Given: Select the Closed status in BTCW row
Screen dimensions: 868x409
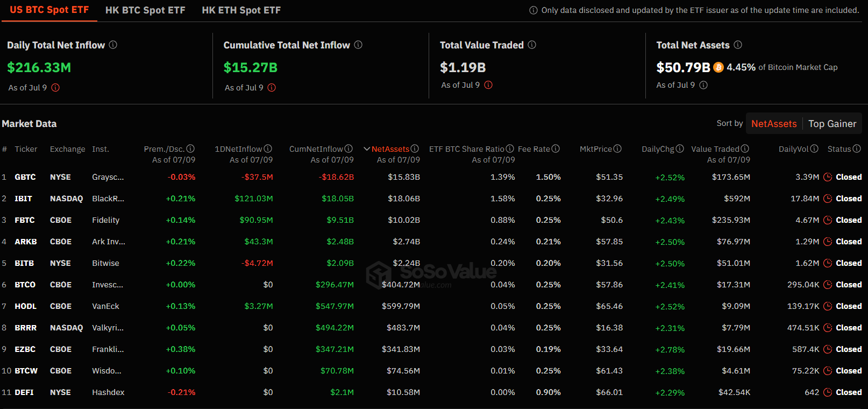Looking at the screenshot, I should click(x=849, y=371).
